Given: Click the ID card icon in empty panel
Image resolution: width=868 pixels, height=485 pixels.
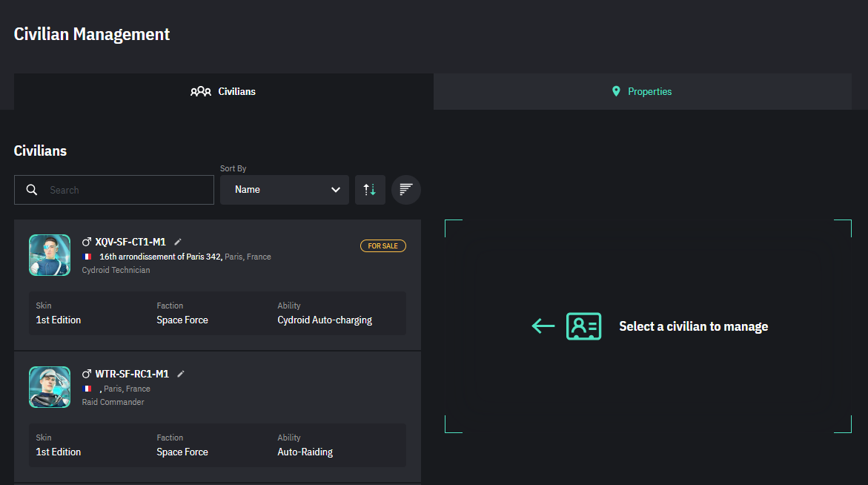Looking at the screenshot, I should (583, 326).
